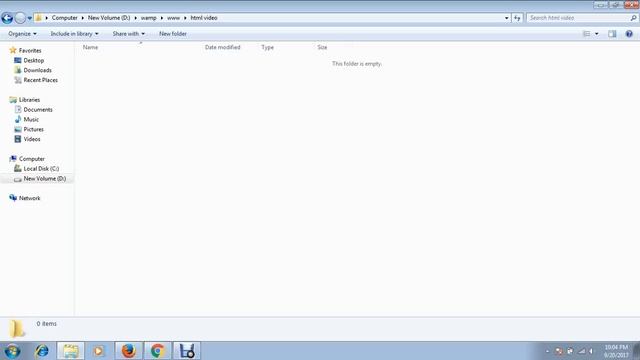
Task: Click the Forward navigation arrow button
Action: (x=20, y=18)
